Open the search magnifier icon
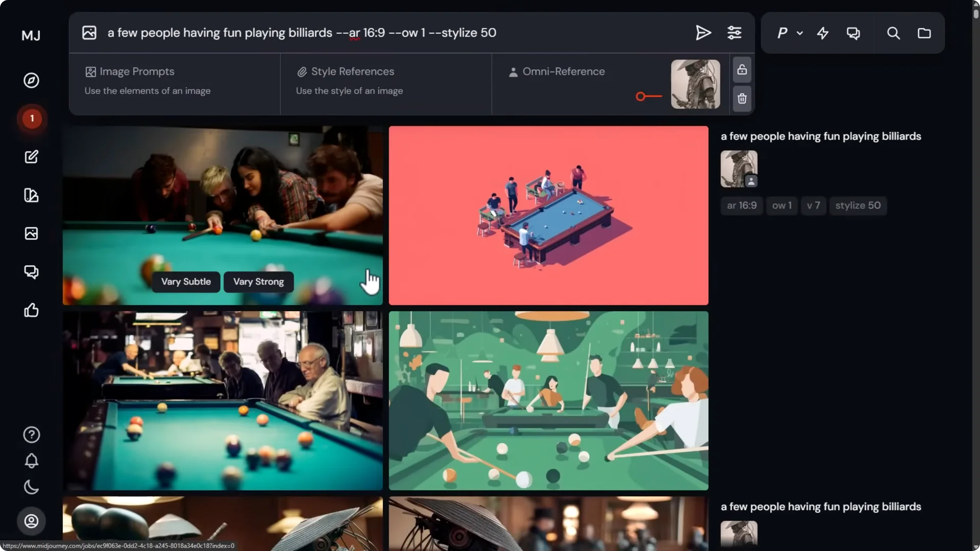 pos(893,34)
